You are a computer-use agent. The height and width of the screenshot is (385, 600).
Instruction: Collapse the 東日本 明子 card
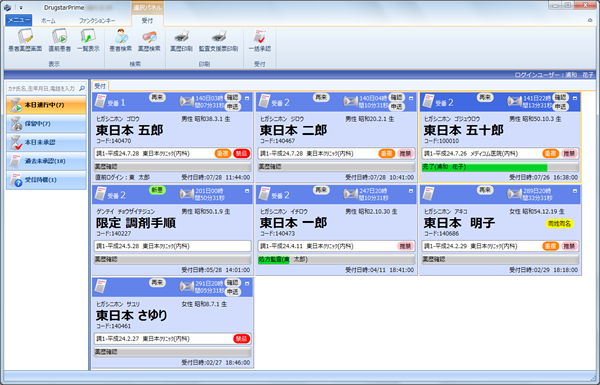click(x=575, y=191)
